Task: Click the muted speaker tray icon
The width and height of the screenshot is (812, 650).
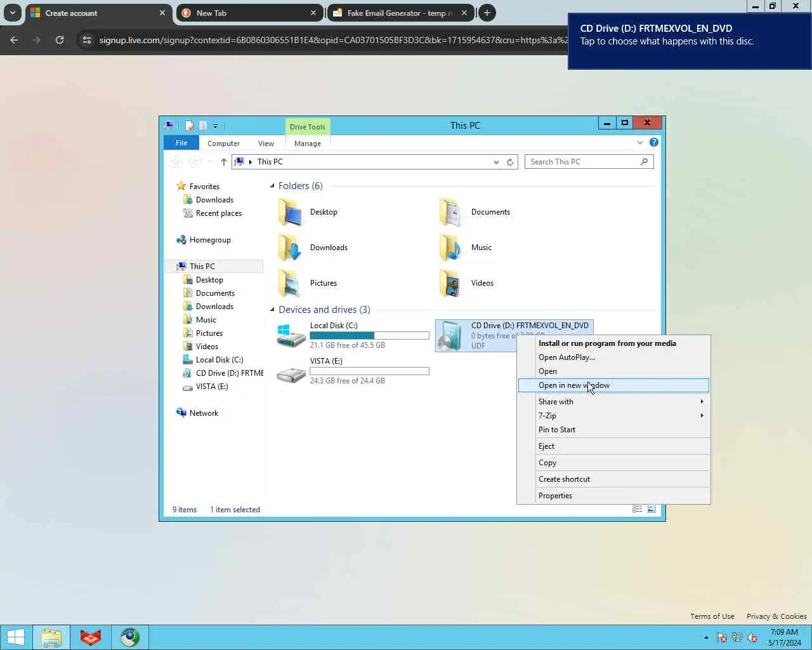Action: [752, 637]
